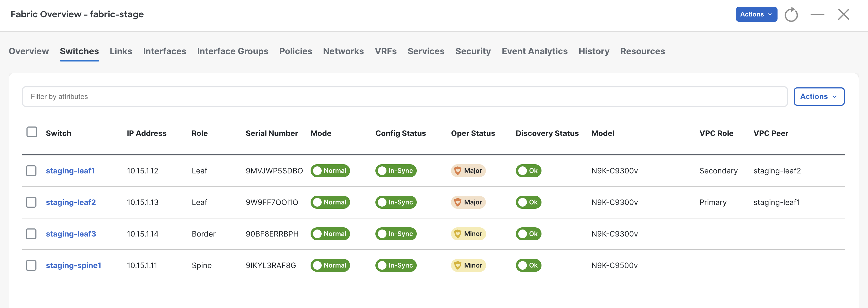
Task: Switch to the Policies tab
Action: pyautogui.click(x=295, y=51)
